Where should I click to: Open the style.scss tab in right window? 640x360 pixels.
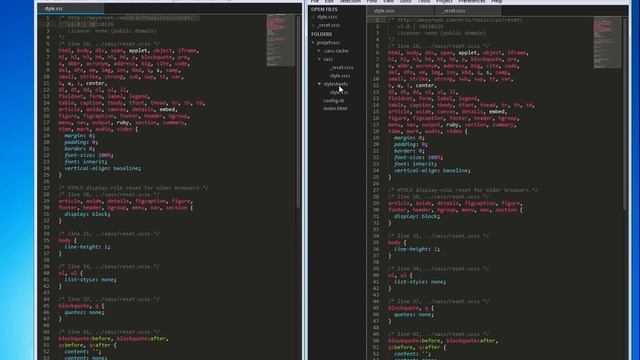point(400,11)
